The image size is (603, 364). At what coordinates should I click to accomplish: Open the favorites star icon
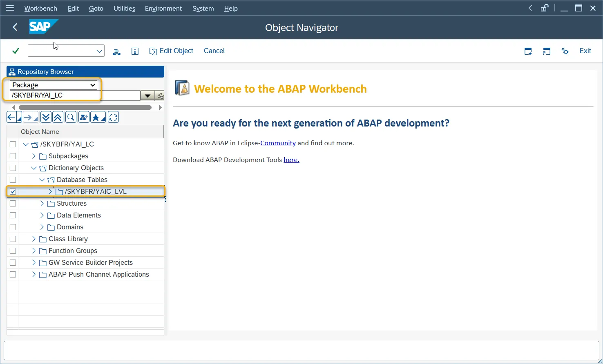tap(96, 118)
